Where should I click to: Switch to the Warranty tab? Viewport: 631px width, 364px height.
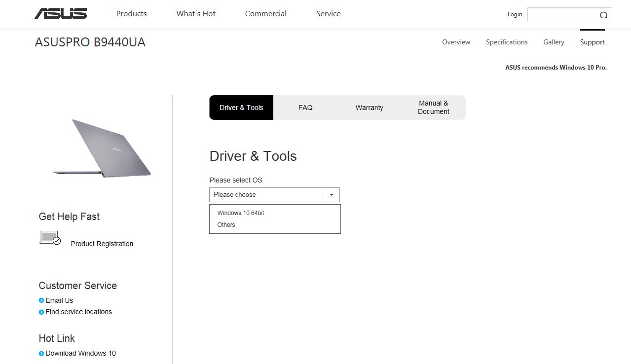(370, 108)
